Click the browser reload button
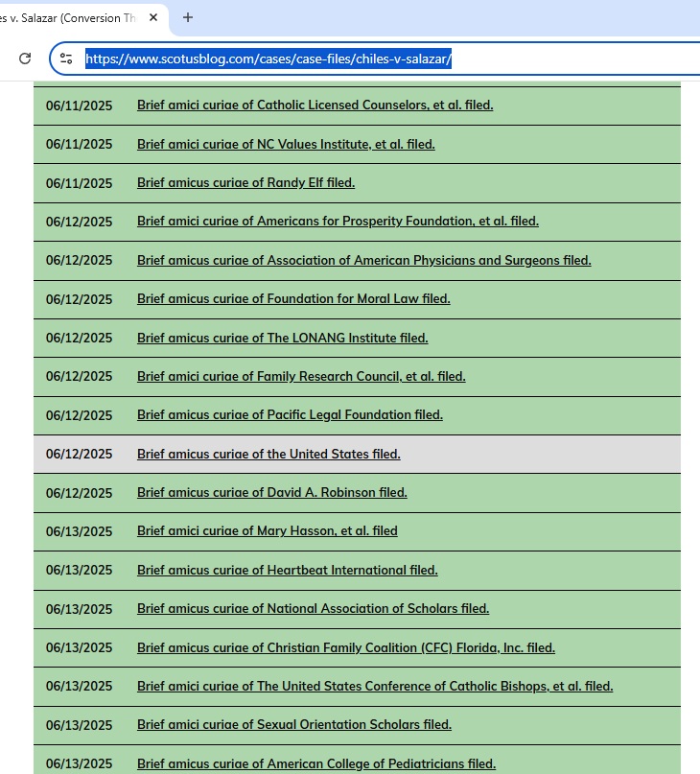This screenshot has width=700, height=774. [25, 59]
